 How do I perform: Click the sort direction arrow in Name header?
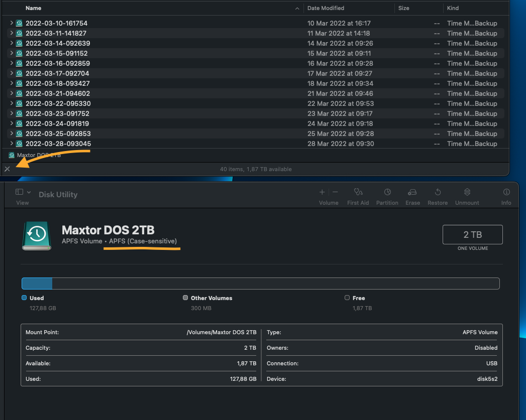tap(297, 9)
